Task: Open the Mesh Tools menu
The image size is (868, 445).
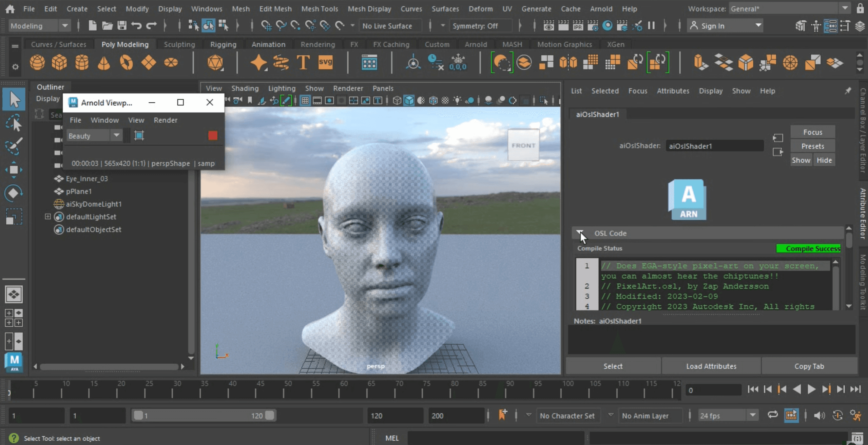Action: tap(320, 9)
